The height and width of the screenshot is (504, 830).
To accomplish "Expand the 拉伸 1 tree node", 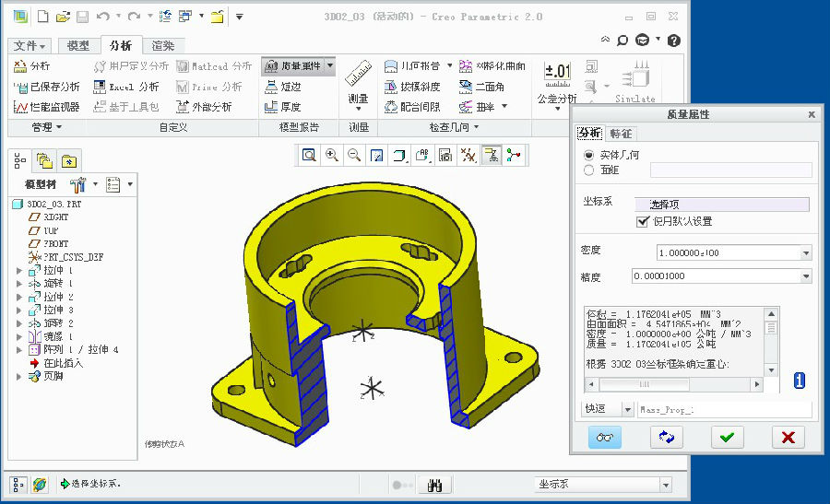I will coord(19,271).
